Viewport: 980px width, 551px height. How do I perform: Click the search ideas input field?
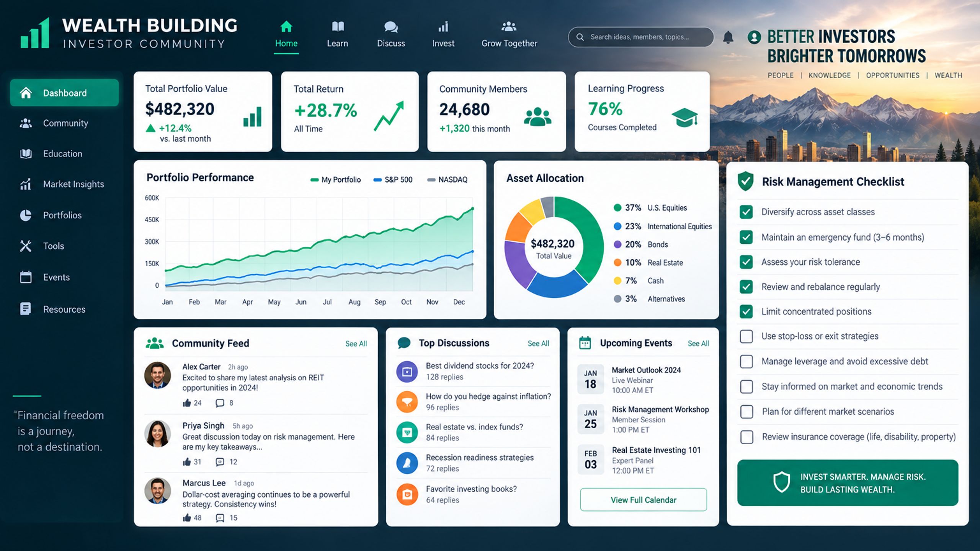pos(641,37)
